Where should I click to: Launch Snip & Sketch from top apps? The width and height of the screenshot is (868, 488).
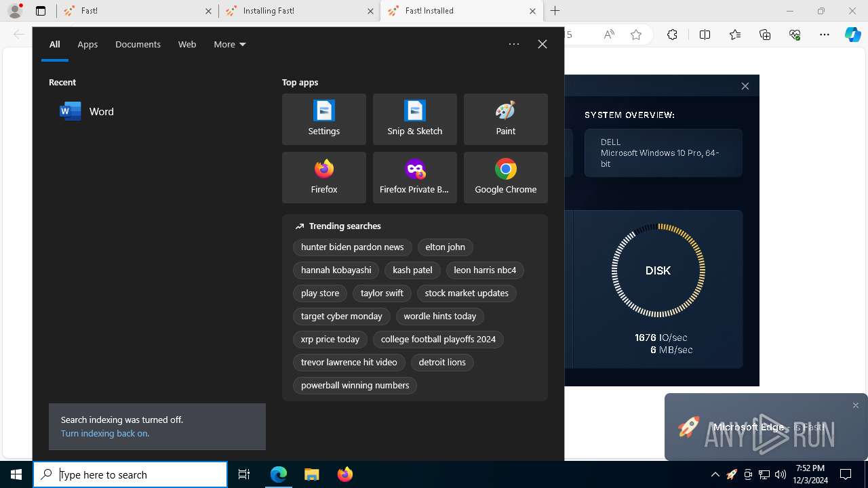point(415,119)
